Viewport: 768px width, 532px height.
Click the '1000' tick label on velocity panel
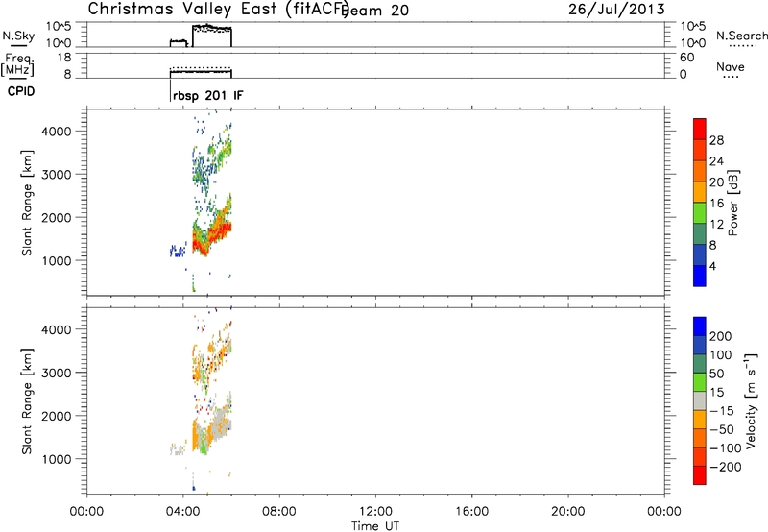click(56, 459)
